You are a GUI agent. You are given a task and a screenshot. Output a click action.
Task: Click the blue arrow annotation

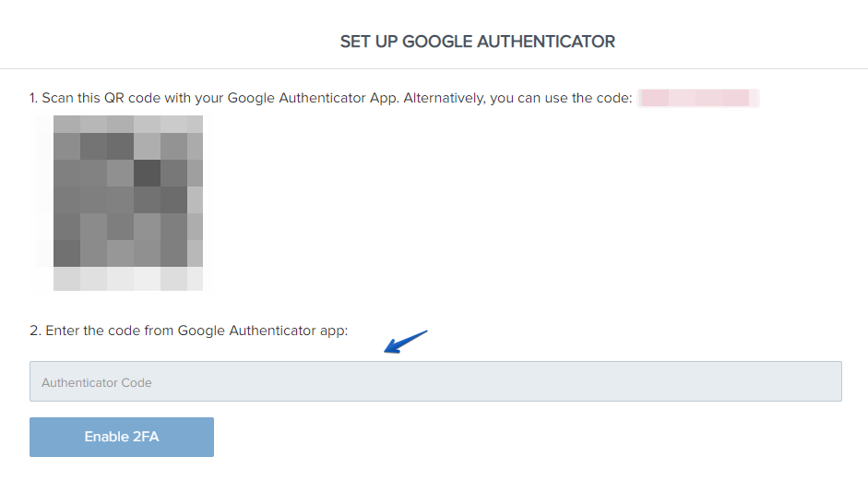pyautogui.click(x=406, y=342)
